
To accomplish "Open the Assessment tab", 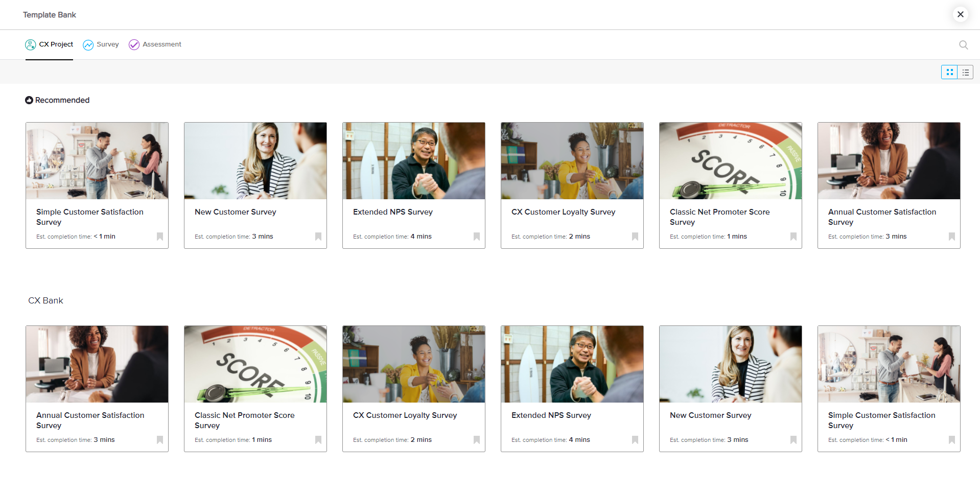I will pyautogui.click(x=155, y=44).
